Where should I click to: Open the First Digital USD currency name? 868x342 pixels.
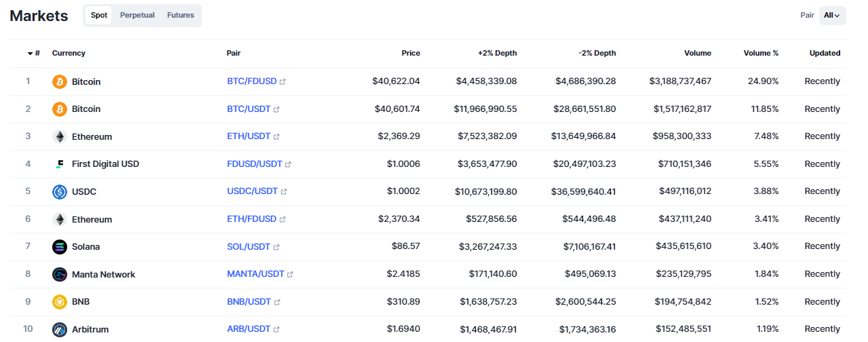(105, 164)
